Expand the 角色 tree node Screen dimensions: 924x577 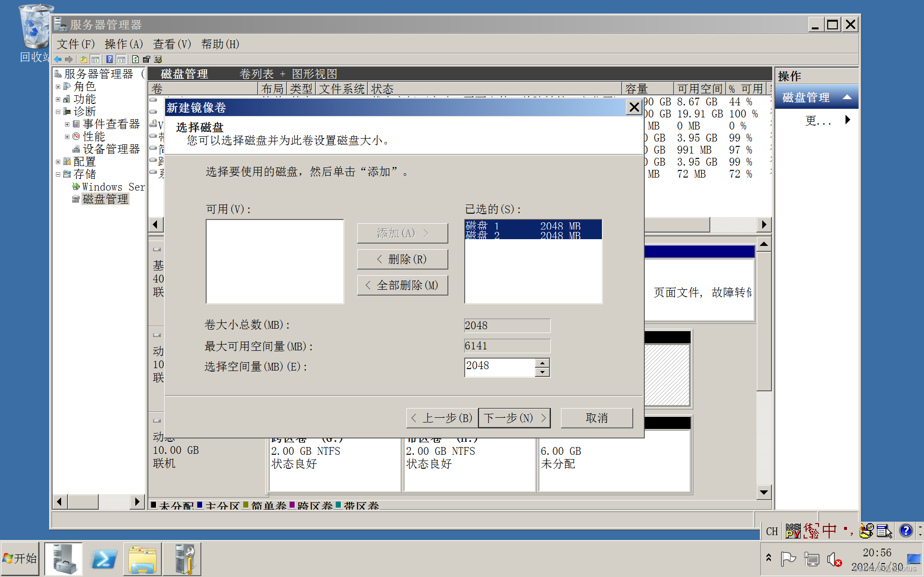(x=58, y=87)
